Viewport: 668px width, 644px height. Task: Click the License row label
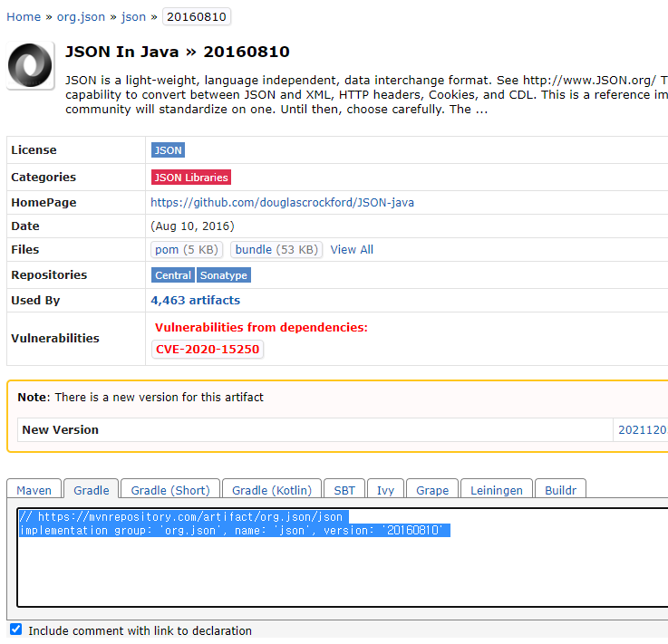[x=34, y=149]
